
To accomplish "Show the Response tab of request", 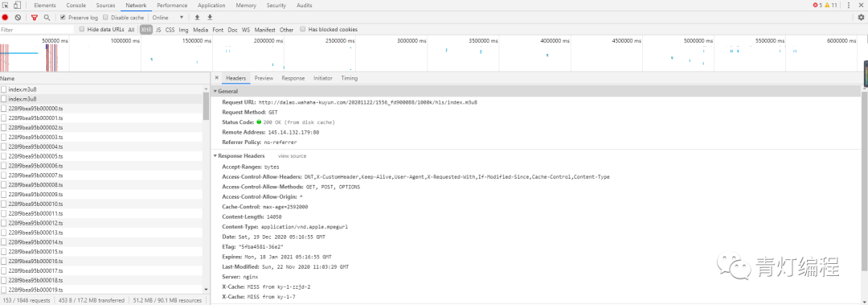I will pyautogui.click(x=293, y=78).
